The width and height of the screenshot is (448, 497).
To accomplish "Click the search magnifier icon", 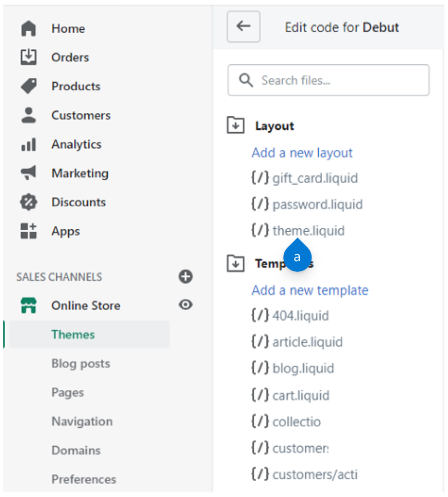I will coord(246,80).
